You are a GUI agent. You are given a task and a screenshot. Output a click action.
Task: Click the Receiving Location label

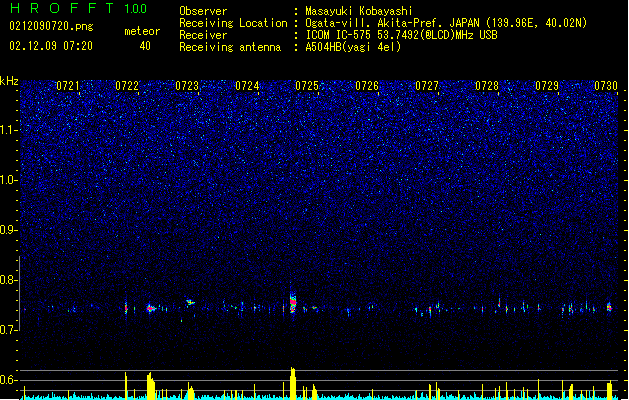pos(233,23)
